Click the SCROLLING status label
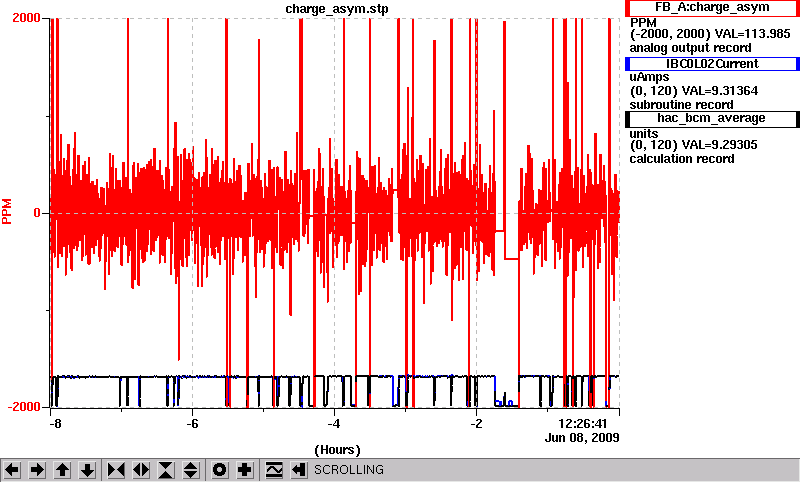The height and width of the screenshot is (482, 800). coord(348,470)
